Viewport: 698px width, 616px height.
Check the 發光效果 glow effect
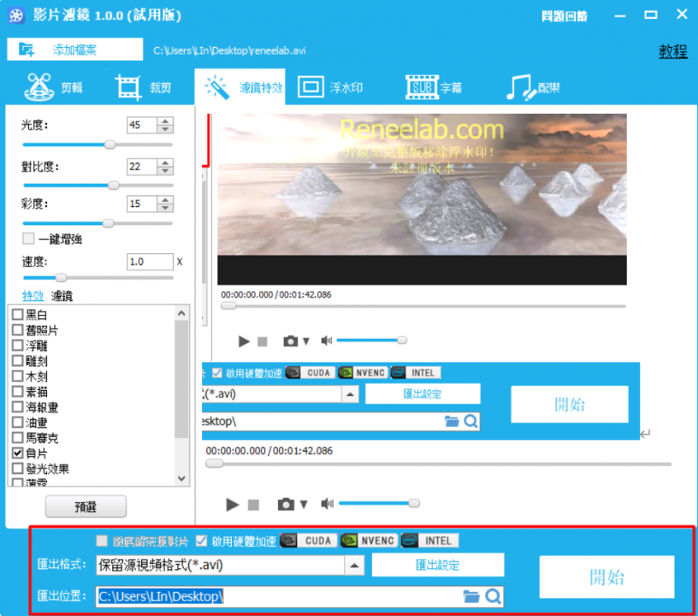(17, 468)
